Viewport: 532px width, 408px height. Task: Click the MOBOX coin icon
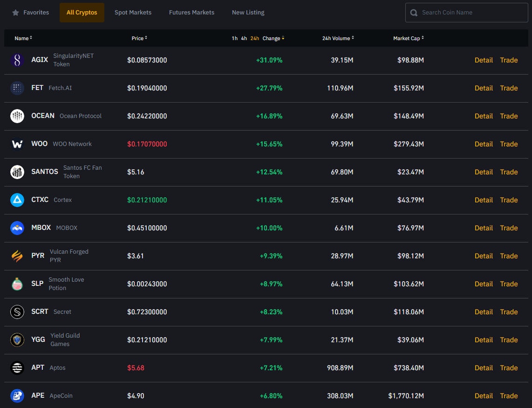click(17, 228)
